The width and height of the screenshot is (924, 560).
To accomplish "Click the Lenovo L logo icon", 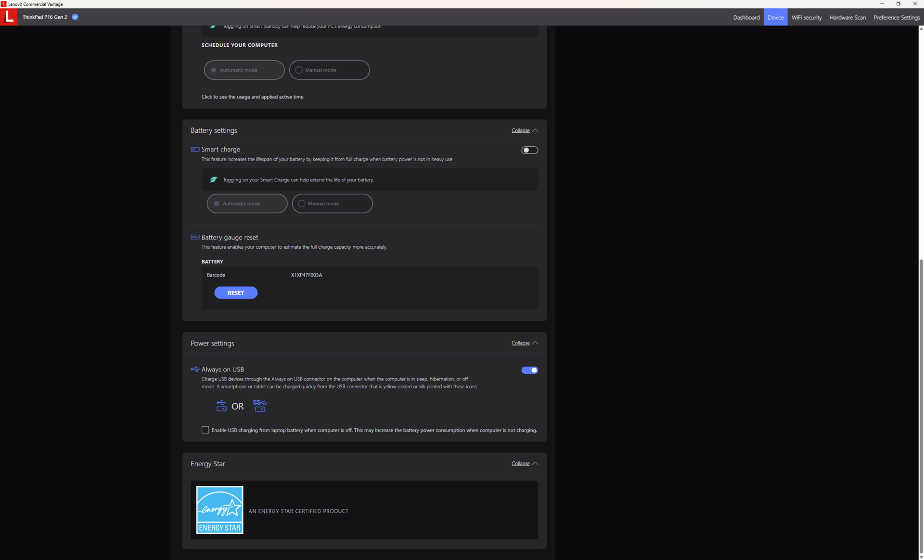I will coord(9,17).
